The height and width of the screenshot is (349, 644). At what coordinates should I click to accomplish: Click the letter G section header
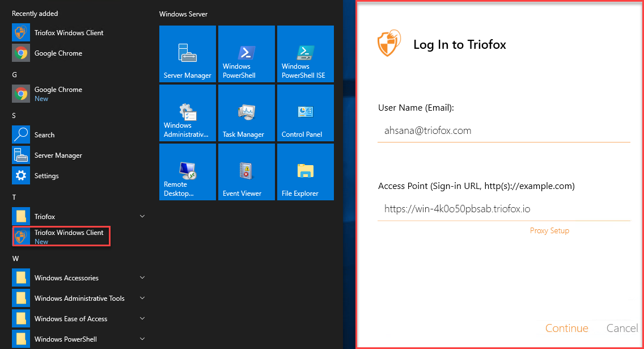(x=14, y=75)
